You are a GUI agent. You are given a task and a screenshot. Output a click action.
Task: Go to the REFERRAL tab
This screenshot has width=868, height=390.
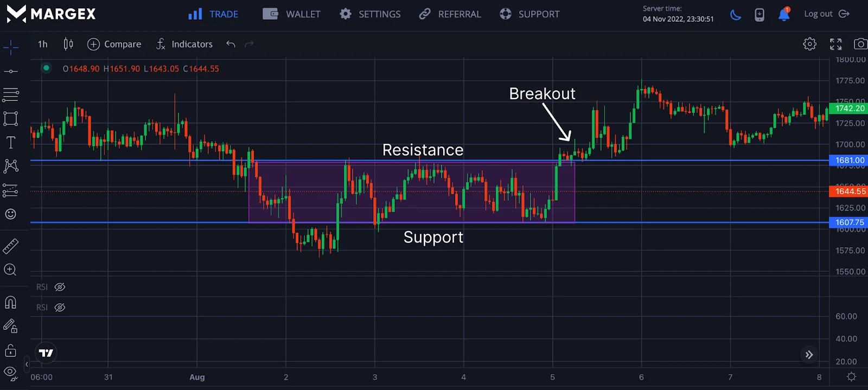tap(450, 14)
